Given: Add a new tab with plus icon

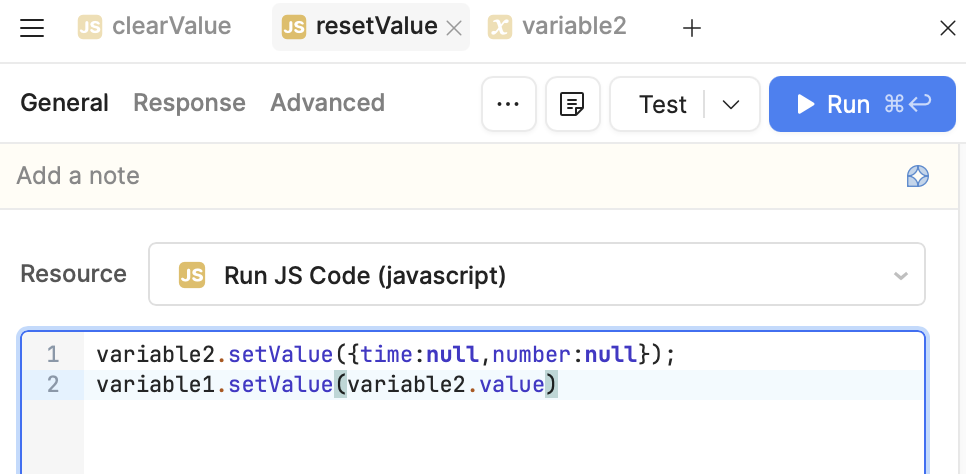Looking at the screenshot, I should [x=691, y=29].
